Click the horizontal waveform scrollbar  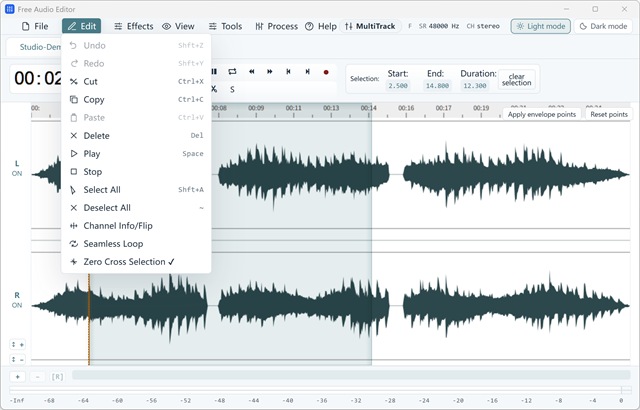click(351, 375)
